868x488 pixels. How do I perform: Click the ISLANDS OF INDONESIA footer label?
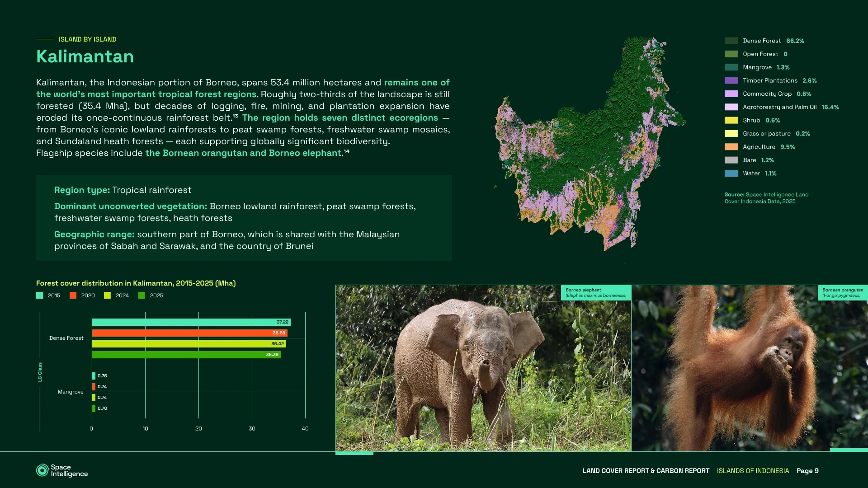click(753, 471)
